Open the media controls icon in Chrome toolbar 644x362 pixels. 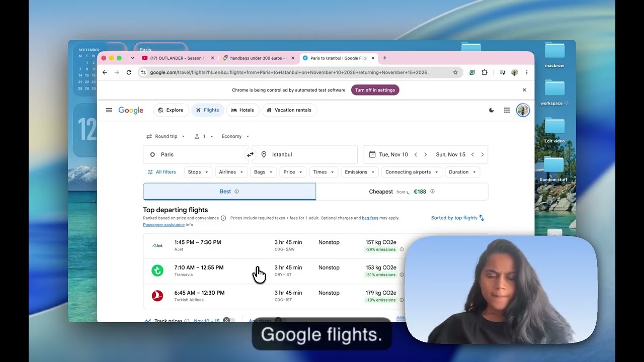(502, 72)
